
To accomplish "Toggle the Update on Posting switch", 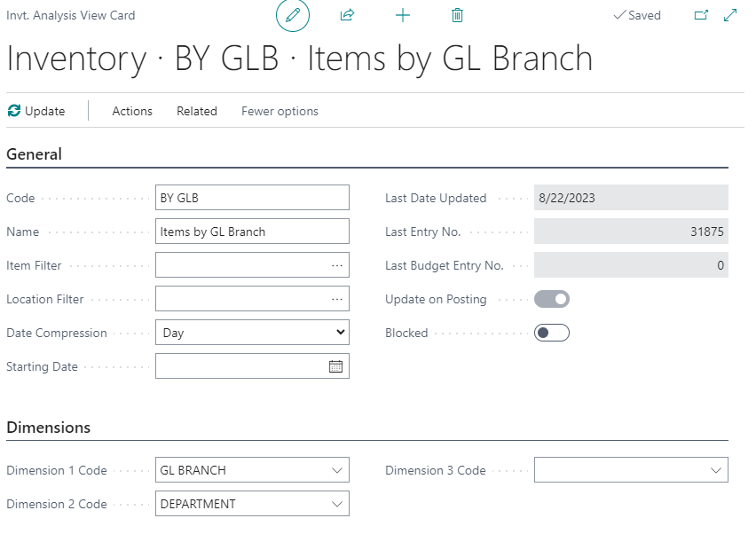I will 551,299.
